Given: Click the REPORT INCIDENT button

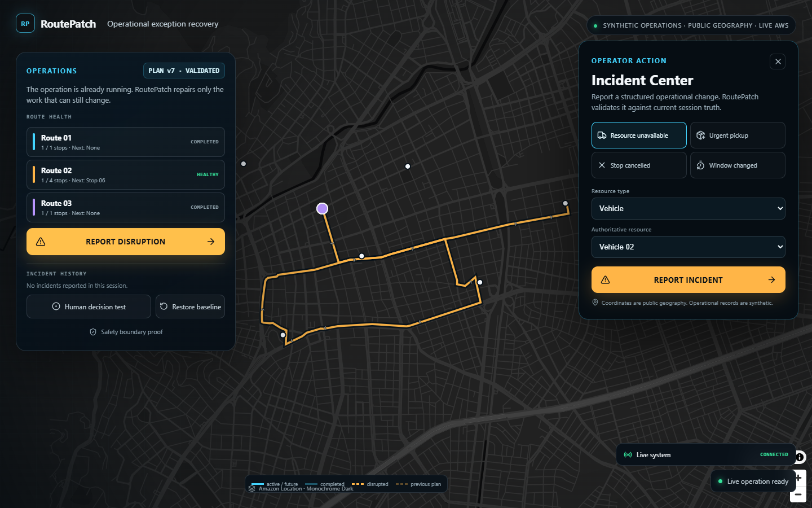Looking at the screenshot, I should point(688,280).
